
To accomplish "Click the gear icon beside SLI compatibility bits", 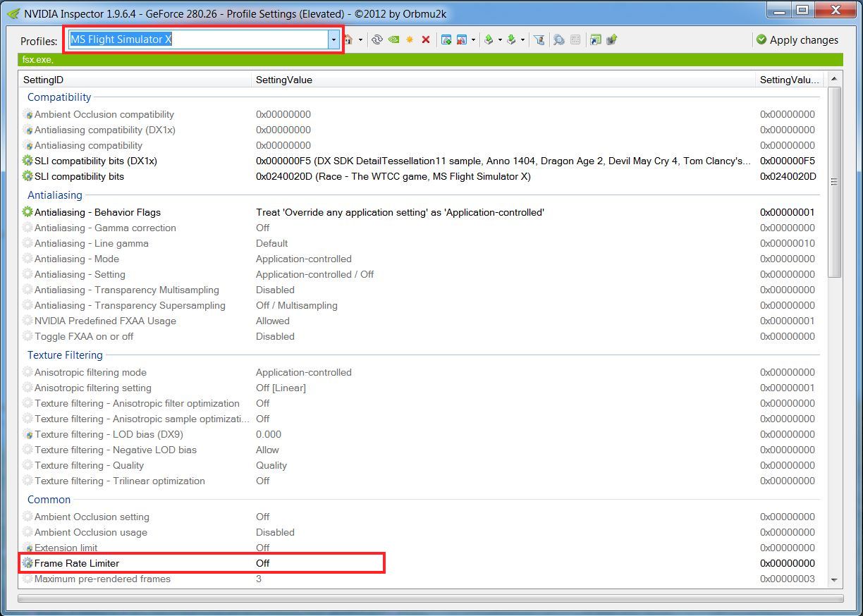I will (x=27, y=176).
